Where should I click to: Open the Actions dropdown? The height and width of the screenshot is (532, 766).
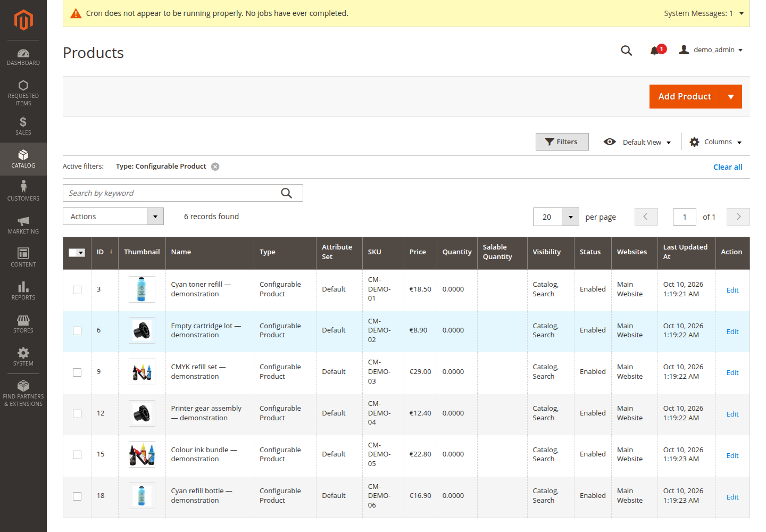[113, 217]
